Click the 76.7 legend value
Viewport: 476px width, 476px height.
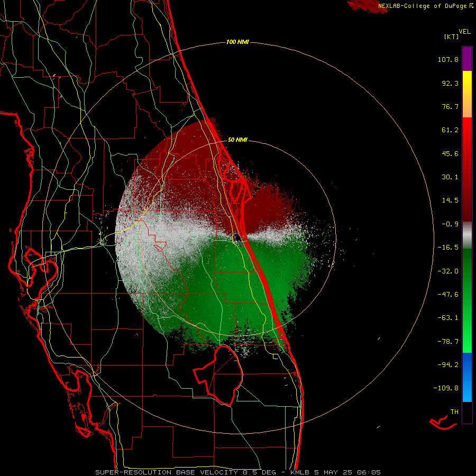click(450, 106)
